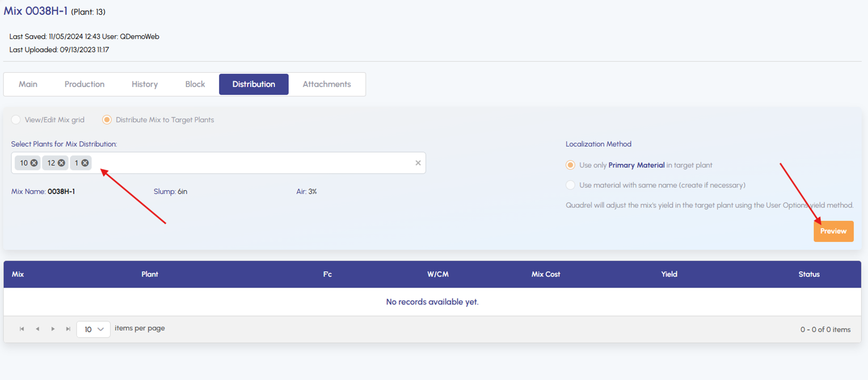Choose Use material with same name
This screenshot has height=380, width=868.
click(x=570, y=185)
